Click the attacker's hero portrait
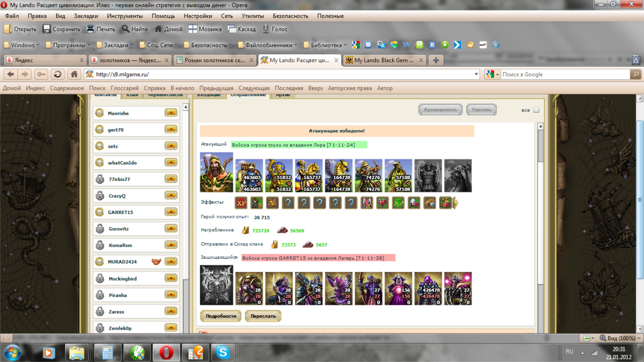644x362 pixels. pos(216,172)
